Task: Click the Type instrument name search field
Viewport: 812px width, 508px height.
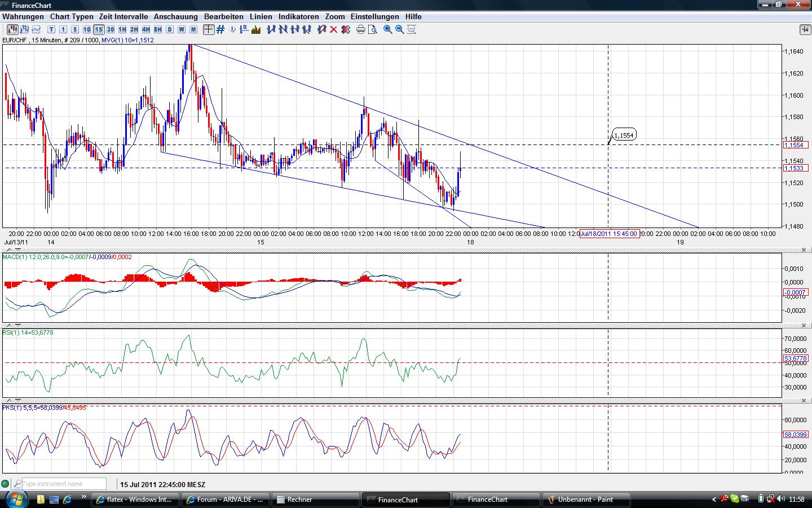Action: [64, 484]
